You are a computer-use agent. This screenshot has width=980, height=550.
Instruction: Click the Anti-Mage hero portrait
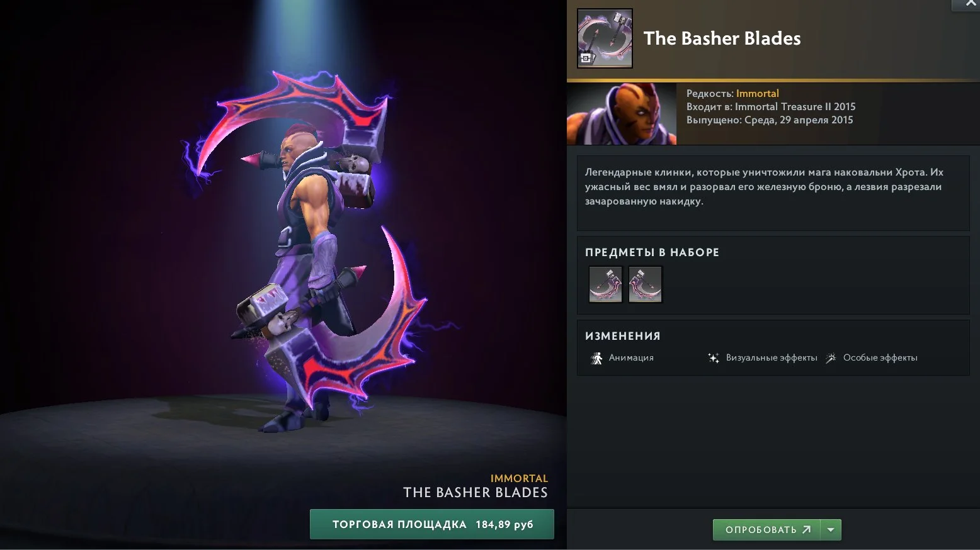[x=622, y=114]
